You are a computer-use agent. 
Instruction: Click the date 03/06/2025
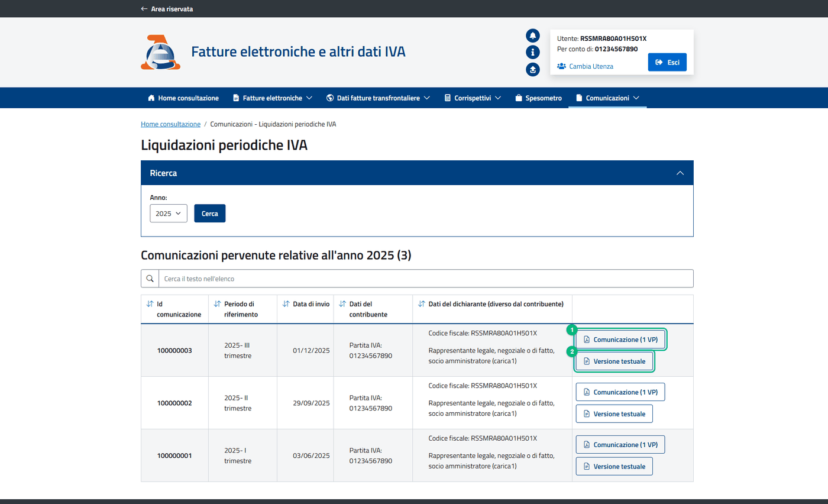tap(311, 455)
